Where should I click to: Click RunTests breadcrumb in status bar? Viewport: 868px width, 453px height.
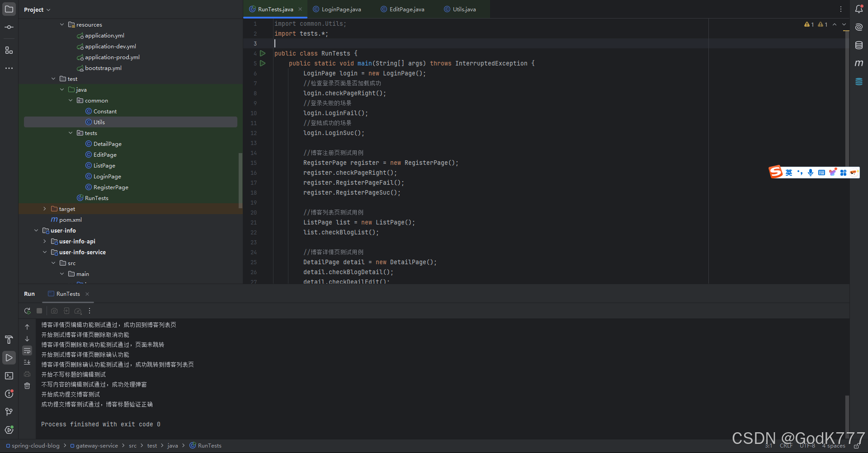(x=206, y=446)
